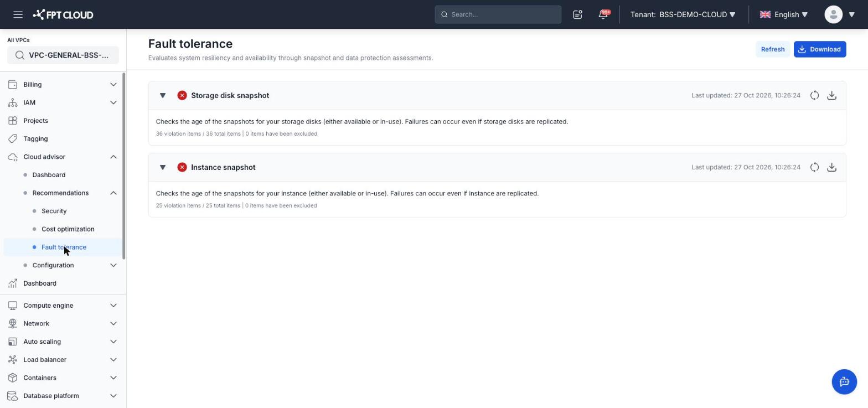Open Cloud advisor Dashboard item
This screenshot has height=408, width=868.
49,175
